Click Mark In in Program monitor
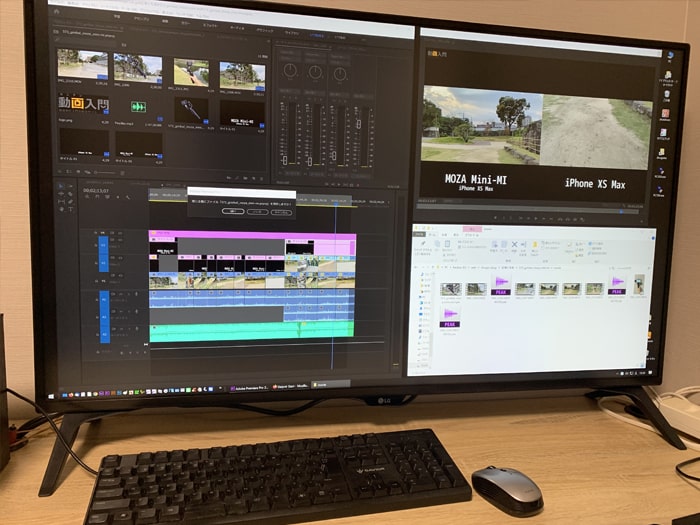This screenshot has height=525, width=700. click(x=504, y=218)
